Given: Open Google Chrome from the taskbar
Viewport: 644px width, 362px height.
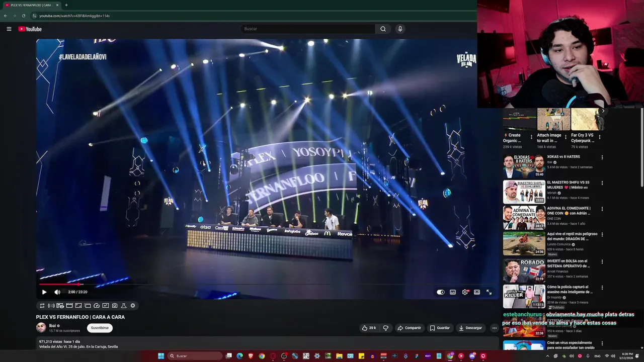Looking at the screenshot, I should click(262, 356).
